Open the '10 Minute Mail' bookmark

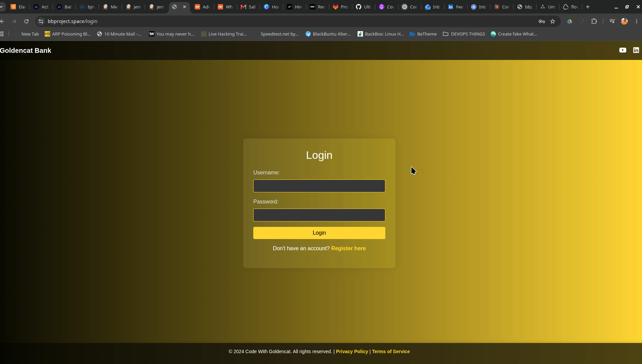pyautogui.click(x=119, y=34)
